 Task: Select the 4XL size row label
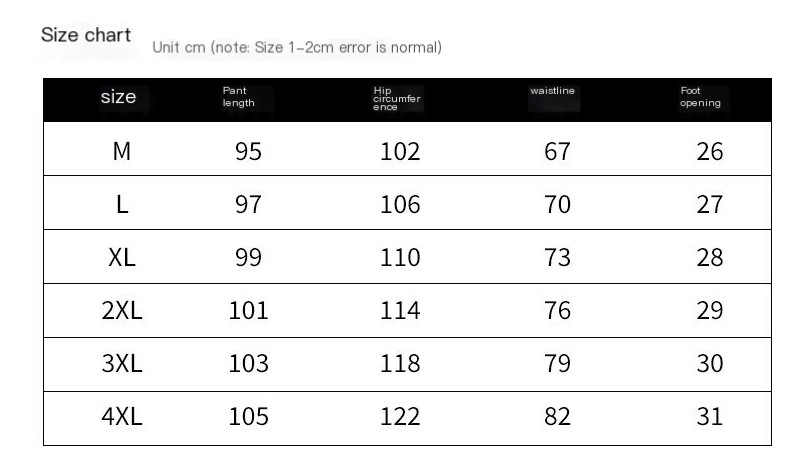coord(122,417)
